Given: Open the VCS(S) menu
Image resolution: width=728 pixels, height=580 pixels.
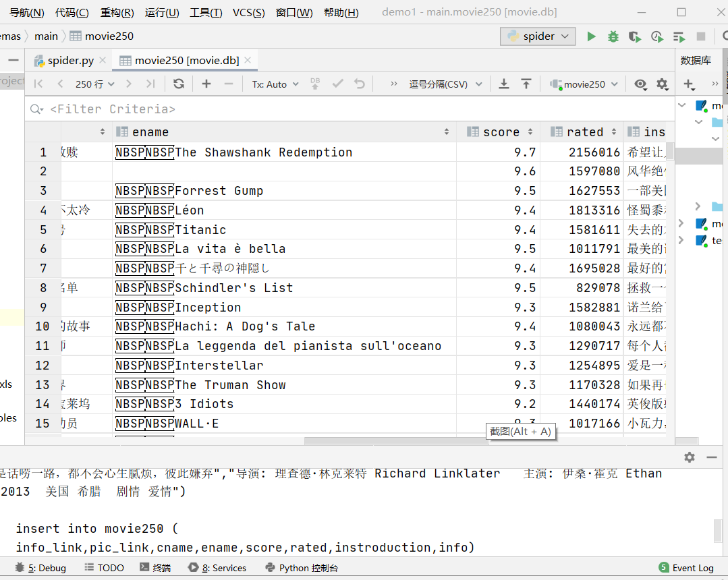Looking at the screenshot, I should click(249, 13).
